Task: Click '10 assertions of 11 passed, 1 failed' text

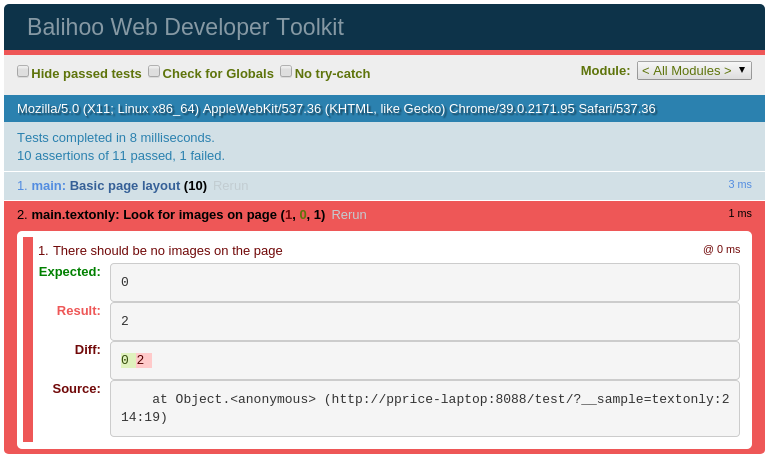Action: 121,156
